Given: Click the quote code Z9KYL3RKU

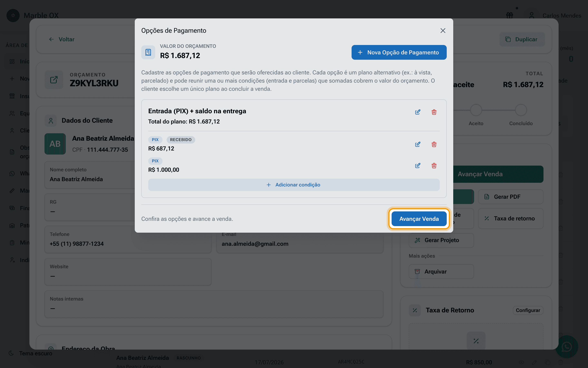Looking at the screenshot, I should (x=94, y=83).
